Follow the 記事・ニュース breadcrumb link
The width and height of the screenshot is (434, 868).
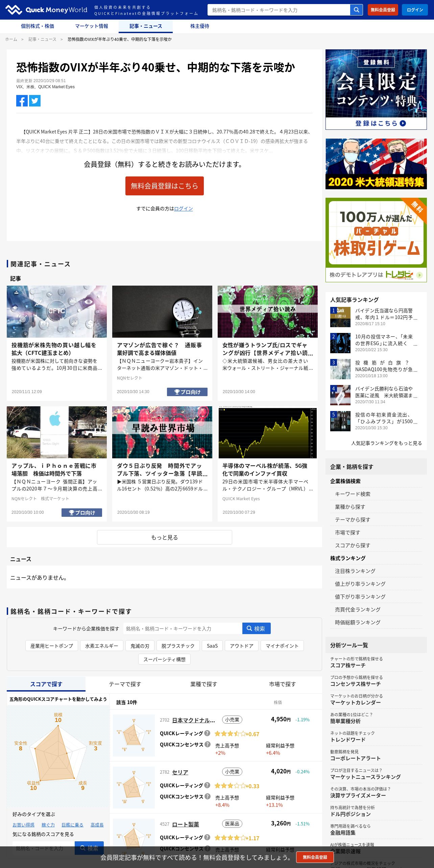click(x=42, y=39)
